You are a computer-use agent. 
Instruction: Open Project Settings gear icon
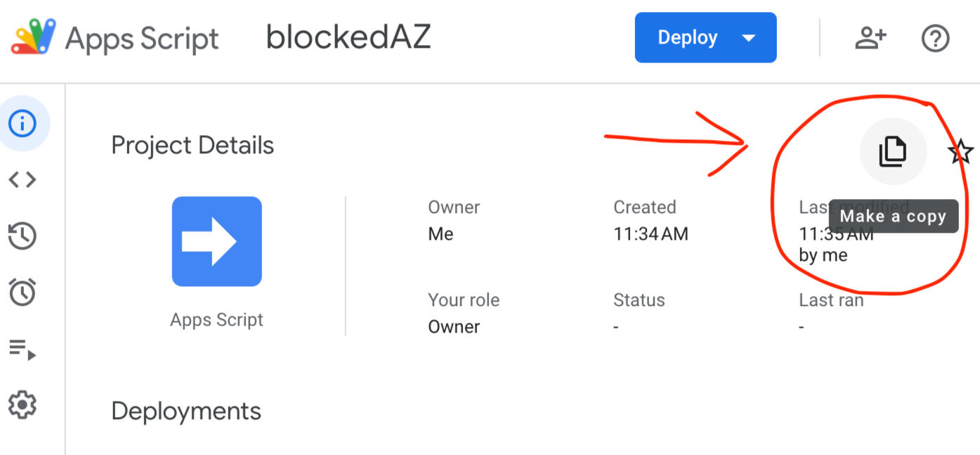click(x=22, y=405)
